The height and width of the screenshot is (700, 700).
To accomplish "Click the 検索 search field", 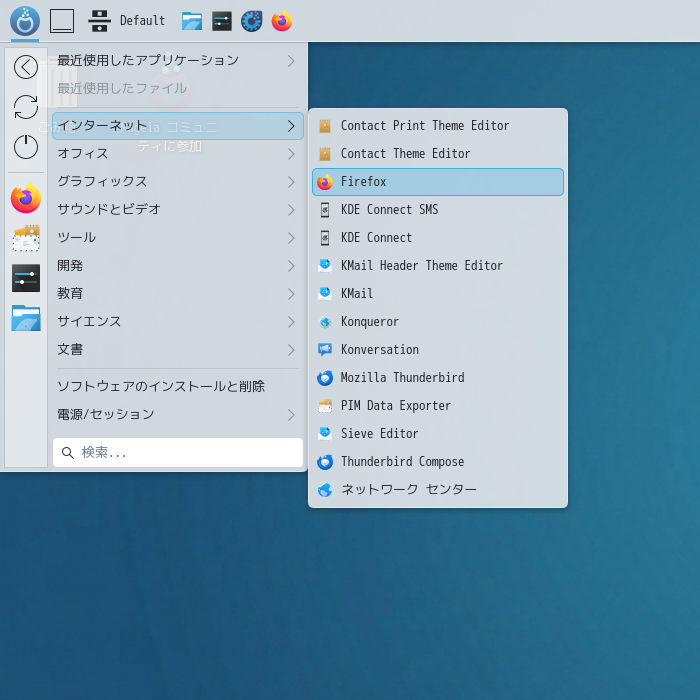I will click(178, 453).
